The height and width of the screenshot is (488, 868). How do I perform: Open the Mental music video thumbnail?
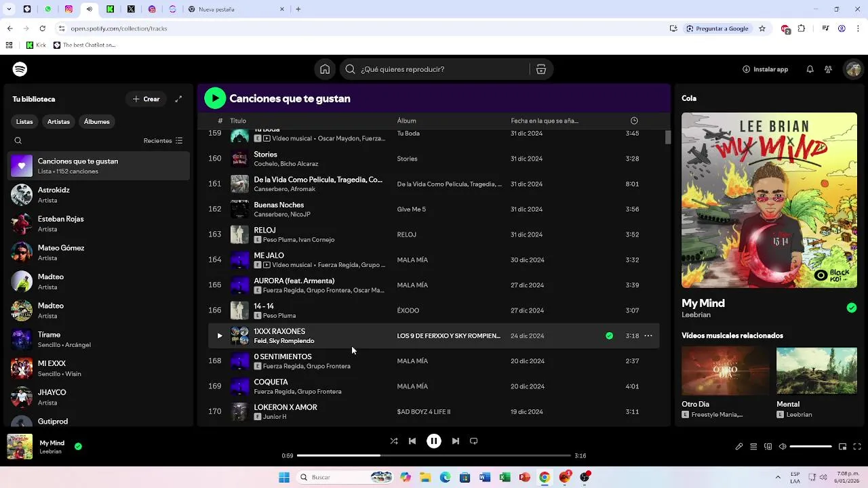[x=816, y=371]
